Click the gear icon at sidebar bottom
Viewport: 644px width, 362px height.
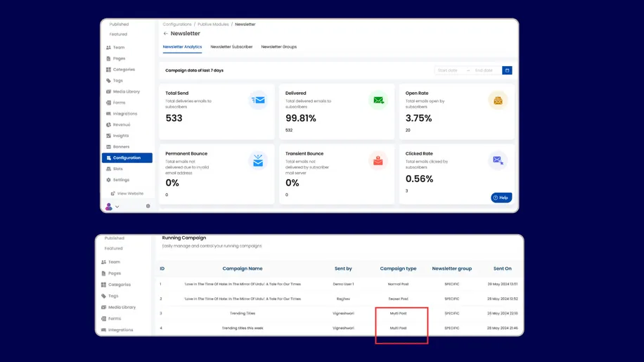click(148, 206)
